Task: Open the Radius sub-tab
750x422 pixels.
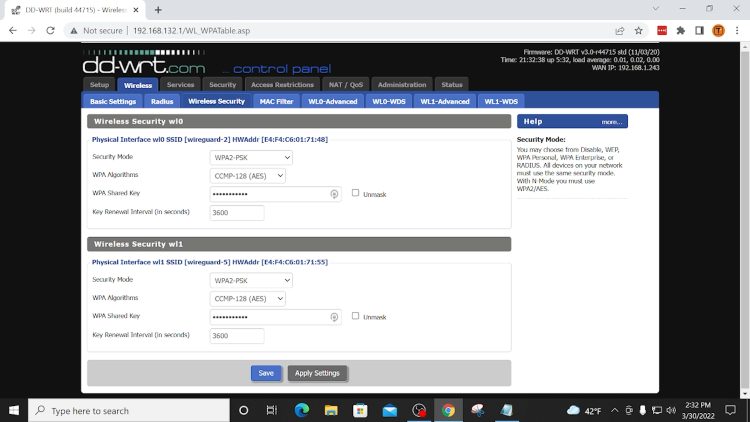Action: click(162, 101)
